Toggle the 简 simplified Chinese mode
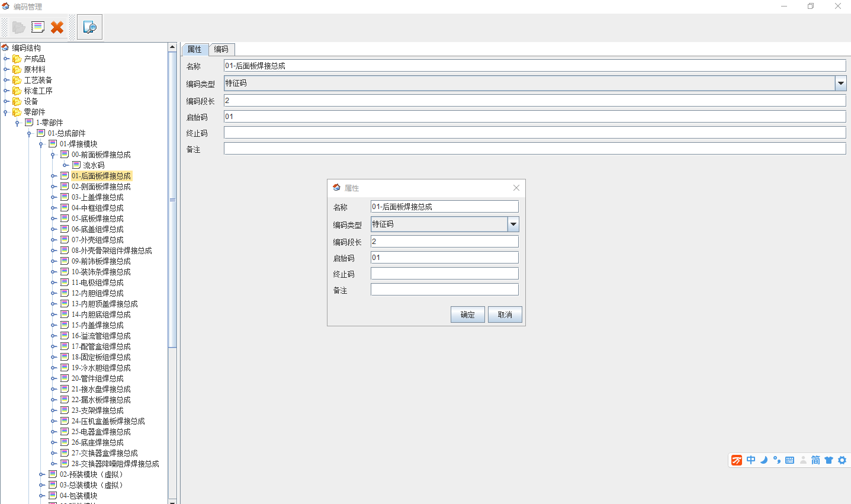The height and width of the screenshot is (504, 851). (815, 460)
